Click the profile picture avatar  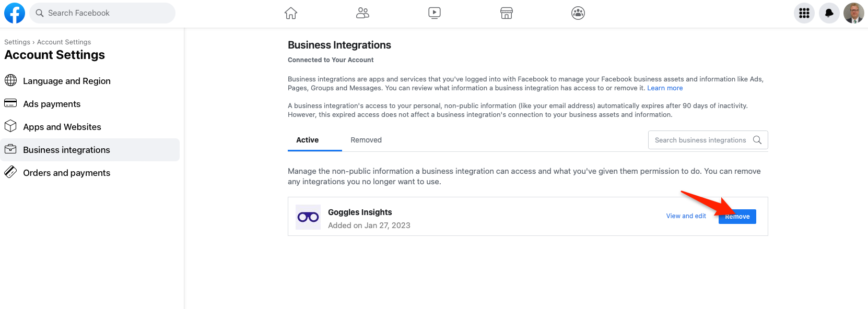854,13
